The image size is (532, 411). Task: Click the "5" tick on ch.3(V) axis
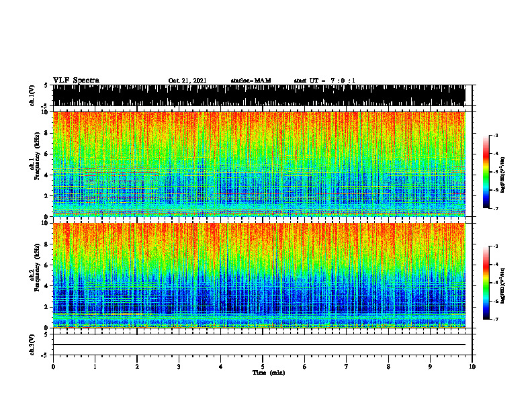tap(46, 334)
